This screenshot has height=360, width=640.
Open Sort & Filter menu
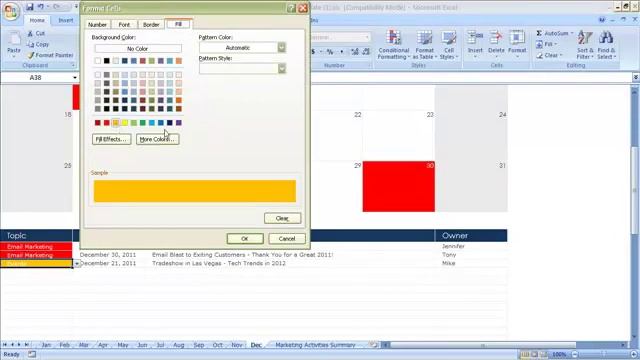tap(585, 45)
